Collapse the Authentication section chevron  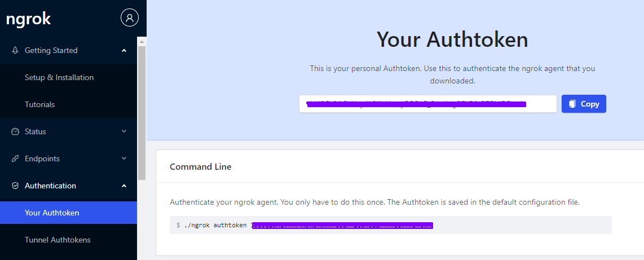[124, 186]
